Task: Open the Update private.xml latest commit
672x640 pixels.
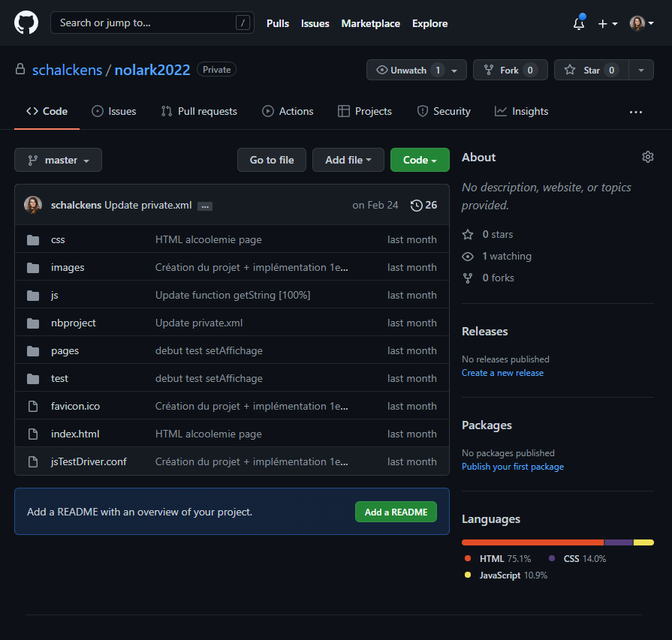Action: tap(148, 205)
